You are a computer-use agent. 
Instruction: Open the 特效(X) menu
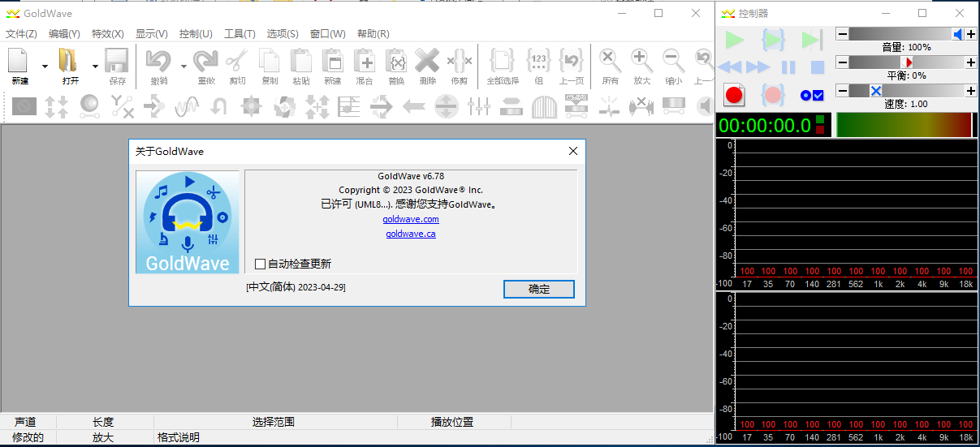click(108, 33)
